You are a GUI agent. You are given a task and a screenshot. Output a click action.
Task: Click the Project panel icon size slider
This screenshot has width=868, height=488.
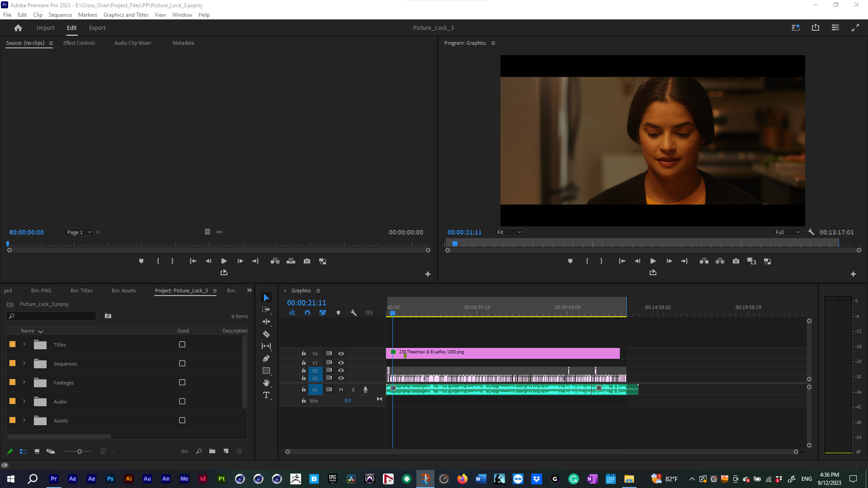(x=80, y=451)
